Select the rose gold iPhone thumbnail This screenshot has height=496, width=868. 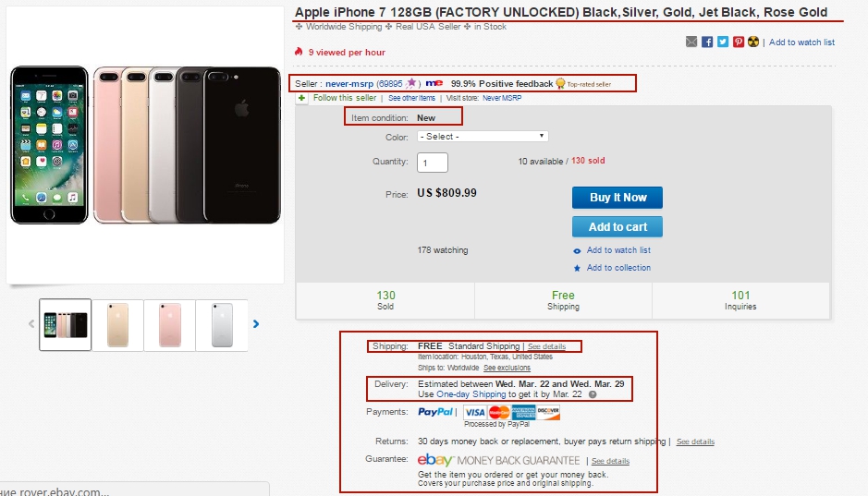click(x=170, y=324)
